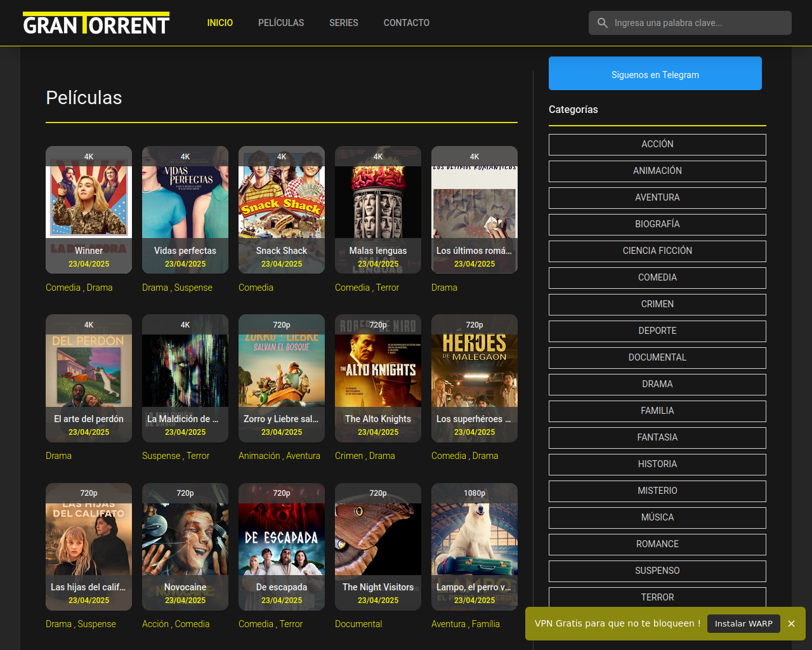Select the Animación category
The width and height of the screenshot is (812, 650).
pos(657,171)
